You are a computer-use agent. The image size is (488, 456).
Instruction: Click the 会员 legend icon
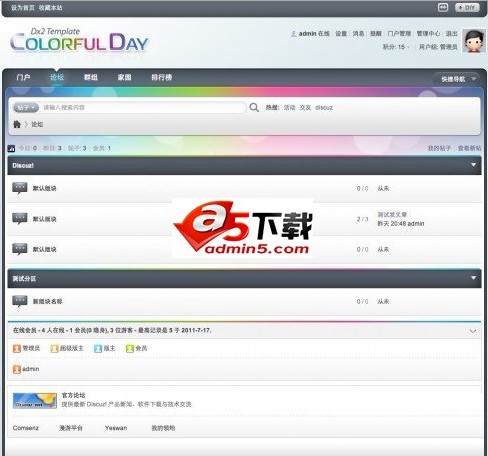(129, 348)
